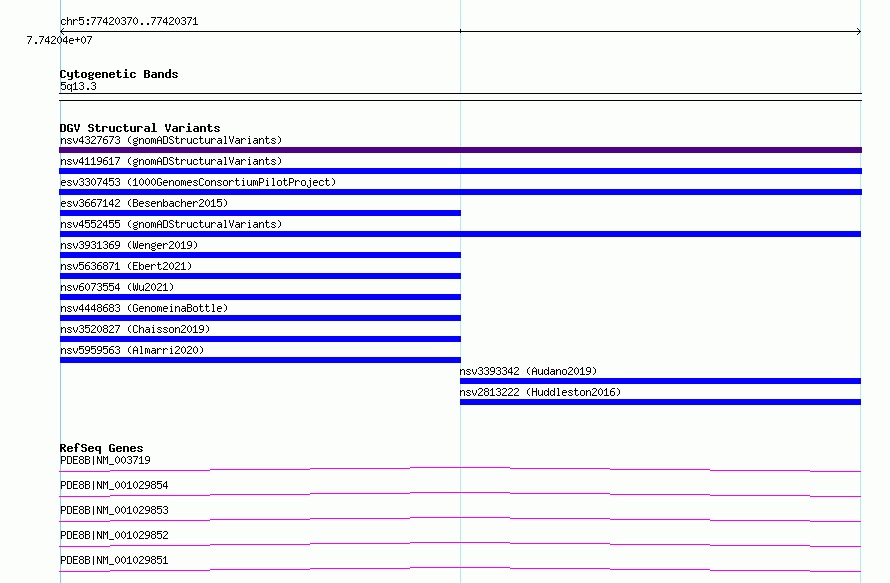Click the blue bar below nsv2813222
The image size is (890, 583).
coord(660,402)
